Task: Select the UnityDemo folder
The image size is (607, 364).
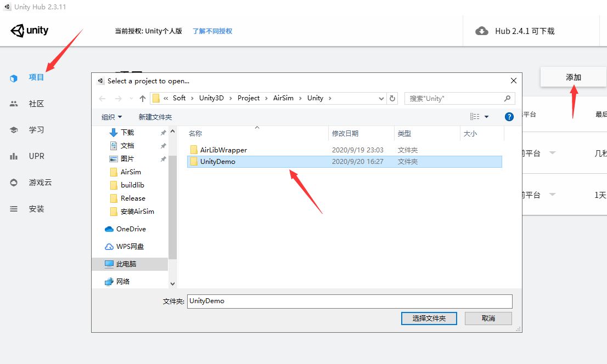Action: tap(345, 162)
